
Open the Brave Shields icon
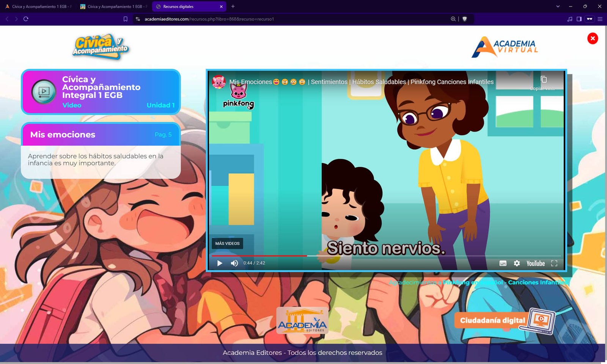point(465,19)
